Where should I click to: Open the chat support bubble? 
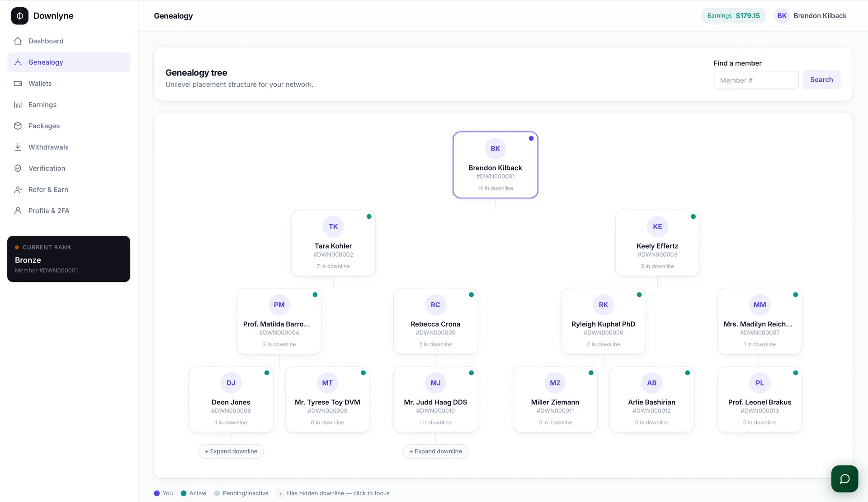pos(844,479)
